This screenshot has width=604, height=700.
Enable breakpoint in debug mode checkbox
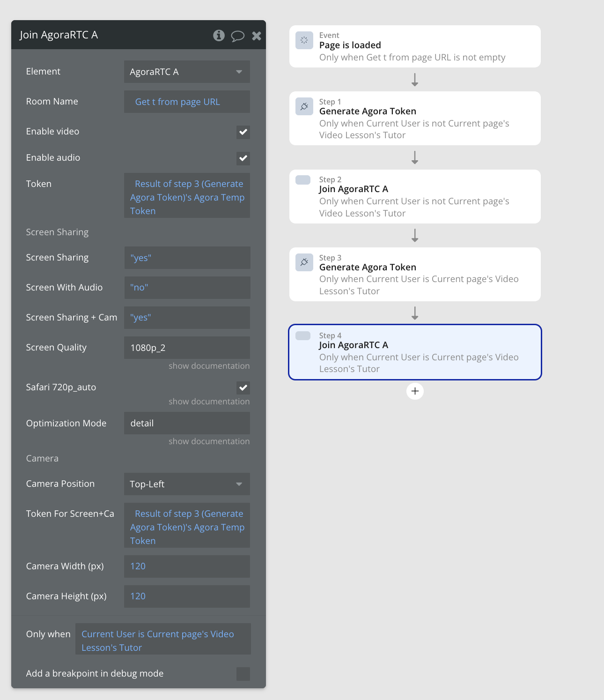click(x=243, y=674)
